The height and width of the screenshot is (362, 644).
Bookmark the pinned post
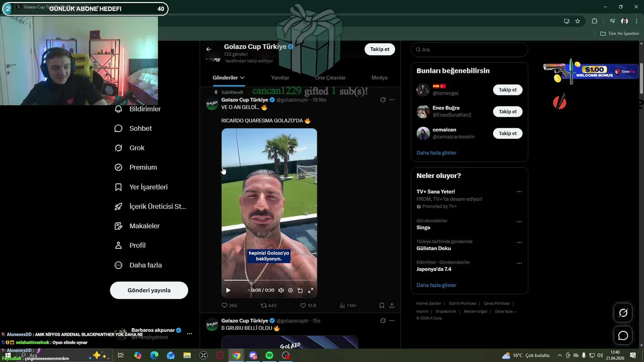(x=382, y=305)
